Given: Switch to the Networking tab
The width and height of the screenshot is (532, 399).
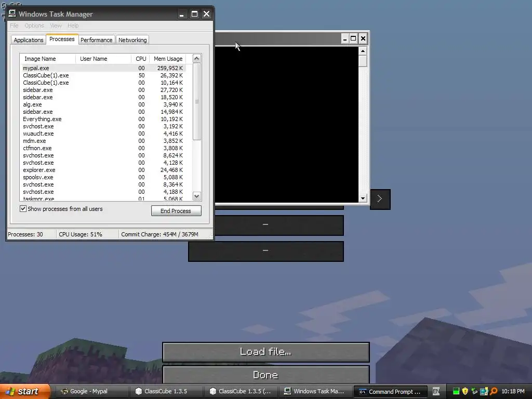Looking at the screenshot, I should click(x=132, y=40).
